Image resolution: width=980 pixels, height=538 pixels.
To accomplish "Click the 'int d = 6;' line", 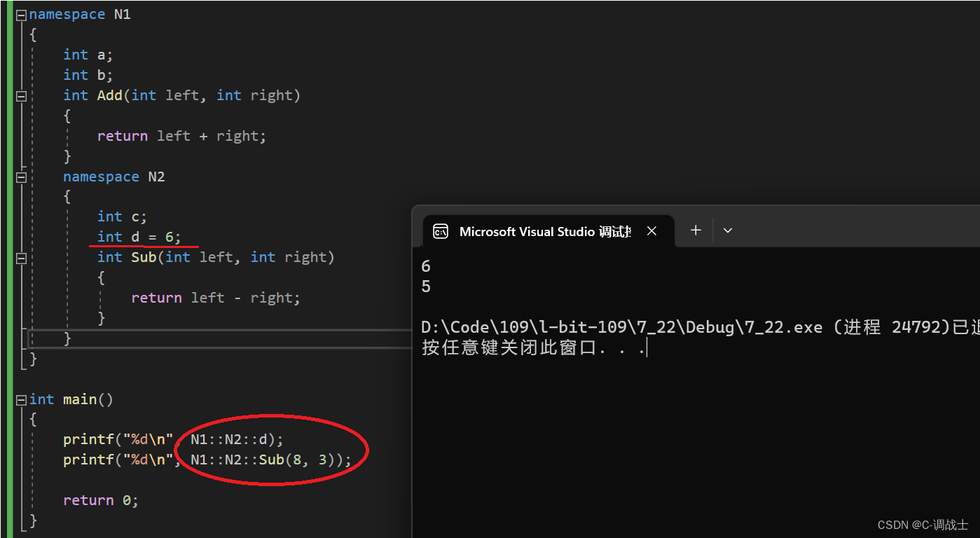I will coord(139,237).
